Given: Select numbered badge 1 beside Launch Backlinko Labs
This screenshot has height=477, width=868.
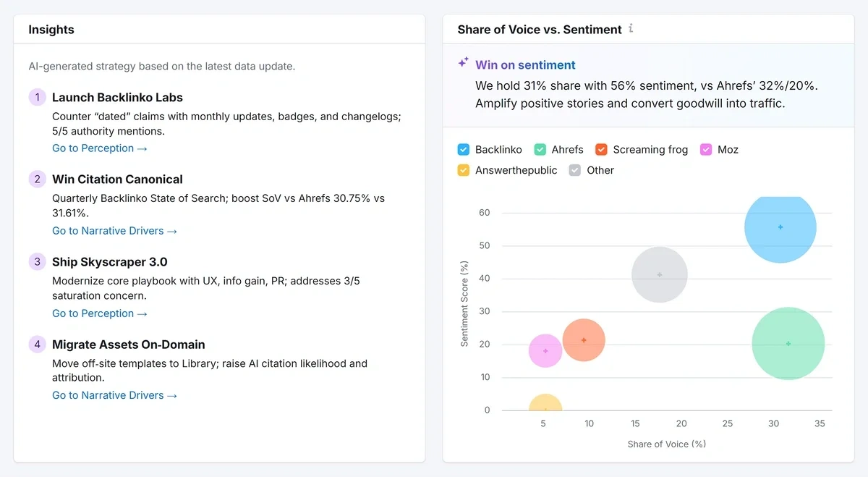Looking at the screenshot, I should coord(37,96).
